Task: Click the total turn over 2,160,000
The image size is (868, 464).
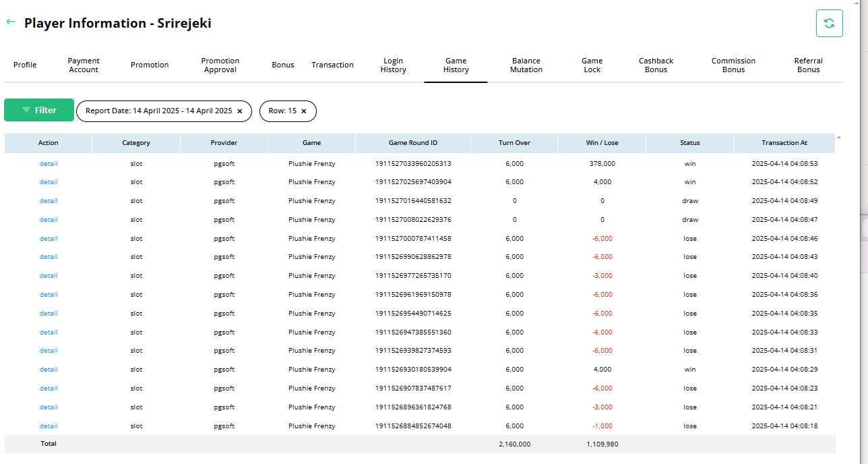Action: pos(514,444)
